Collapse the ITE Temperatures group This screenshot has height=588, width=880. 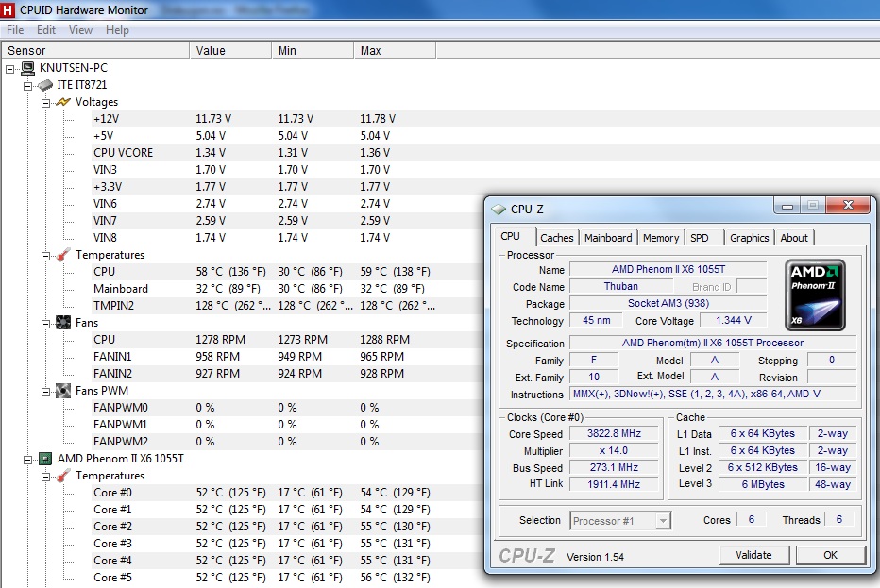[x=45, y=256]
